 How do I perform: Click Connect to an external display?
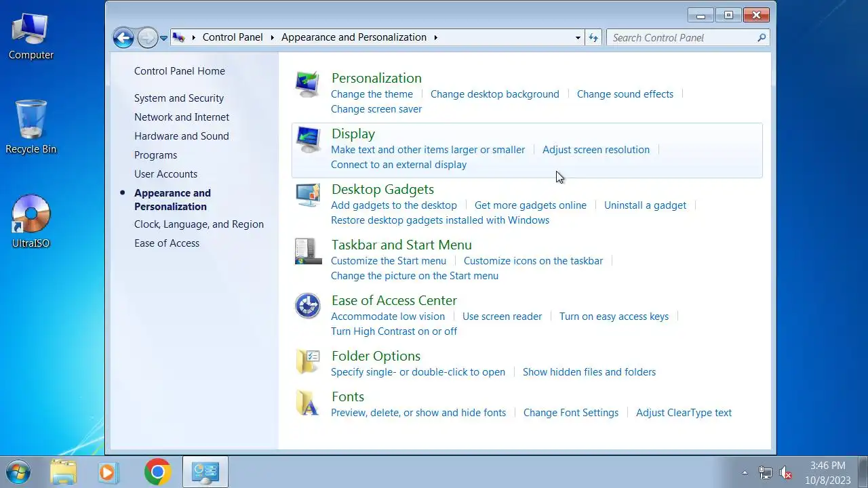click(x=399, y=165)
